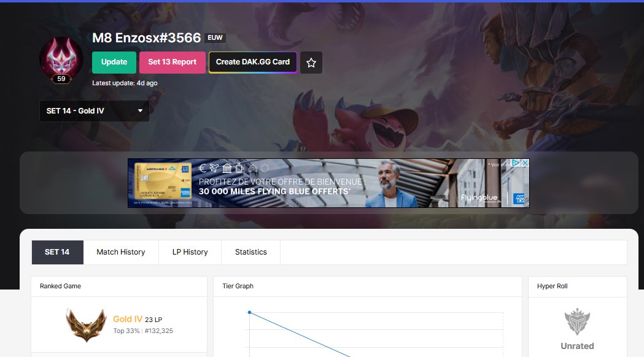Click the EUW region badge
Image resolution: width=644 pixels, height=357 pixels.
[215, 38]
